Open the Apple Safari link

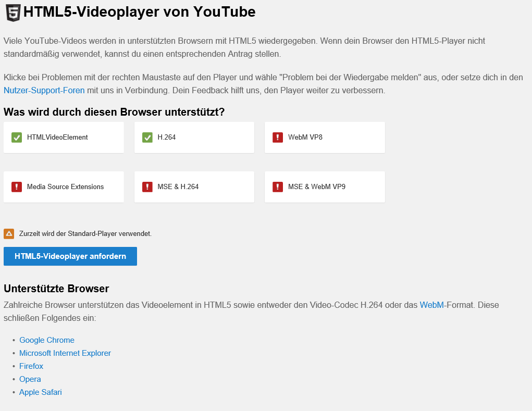(x=40, y=392)
